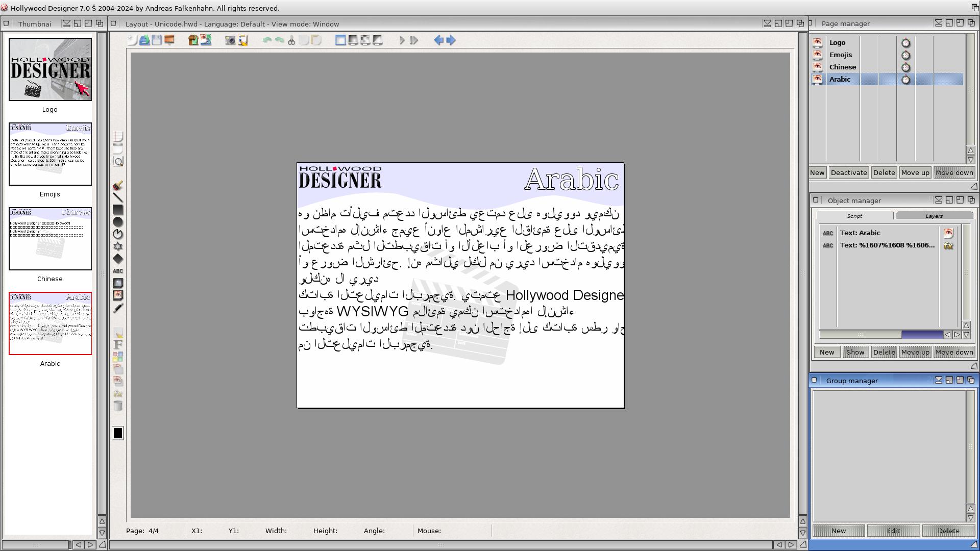Select 'Text: %1607%1608' object row

click(888, 245)
